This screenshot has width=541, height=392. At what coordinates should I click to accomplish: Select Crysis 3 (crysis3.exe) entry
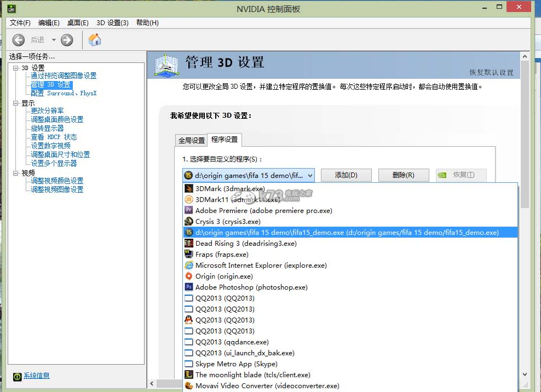click(228, 222)
